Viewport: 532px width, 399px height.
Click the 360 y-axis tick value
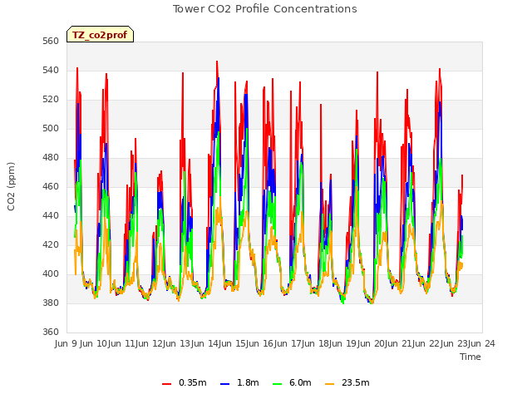point(51,332)
